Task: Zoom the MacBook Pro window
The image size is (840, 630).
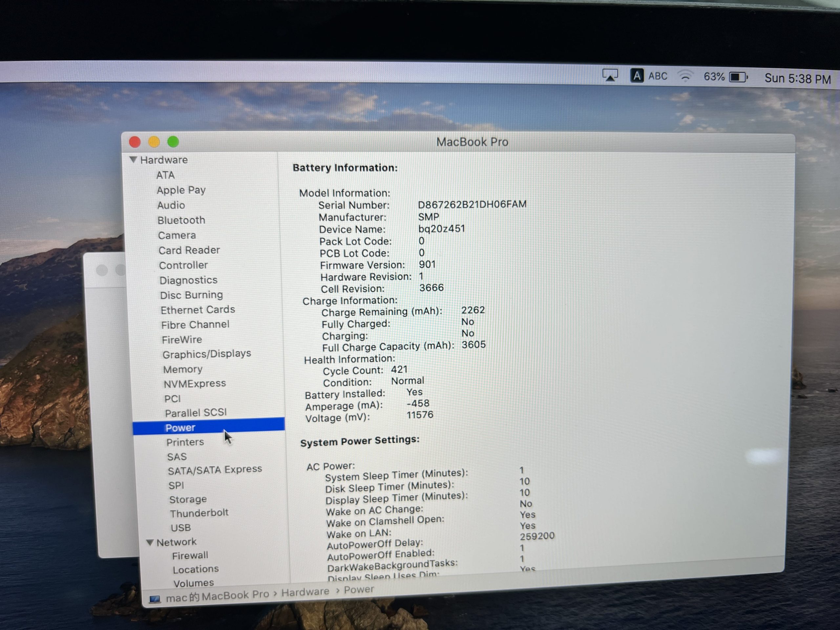Action: pos(173,142)
